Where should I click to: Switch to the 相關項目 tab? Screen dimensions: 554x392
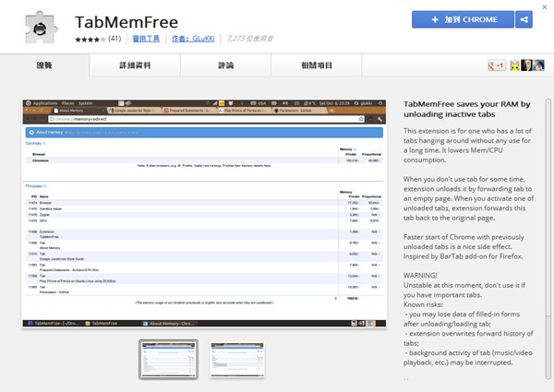pyautogui.click(x=317, y=65)
